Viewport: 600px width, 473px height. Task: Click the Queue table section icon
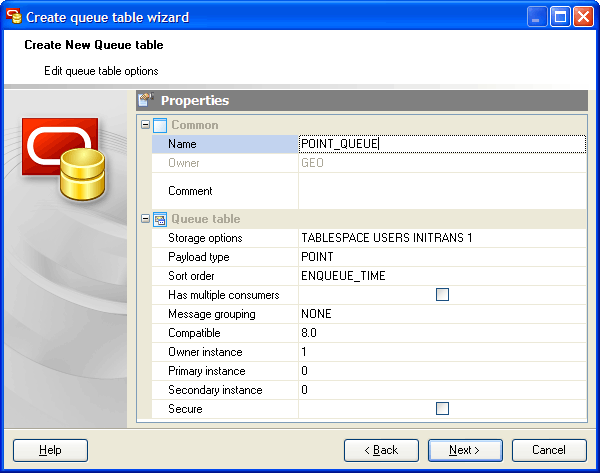point(160,219)
